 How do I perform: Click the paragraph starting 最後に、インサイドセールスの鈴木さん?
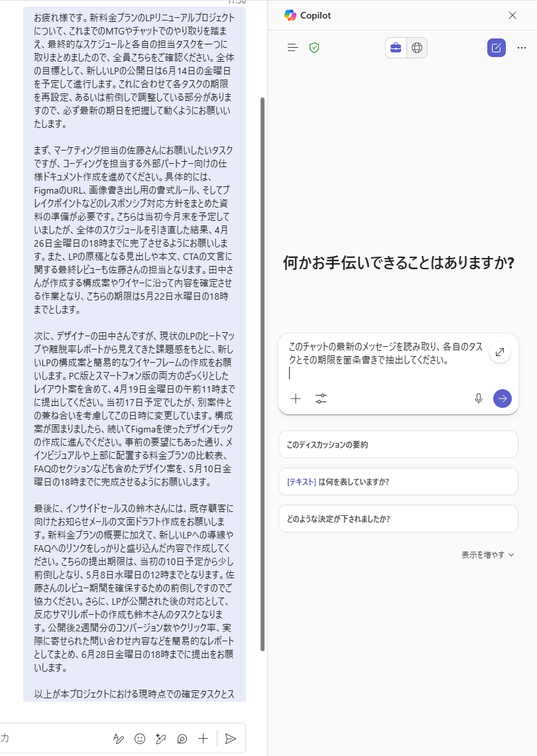[x=134, y=588]
